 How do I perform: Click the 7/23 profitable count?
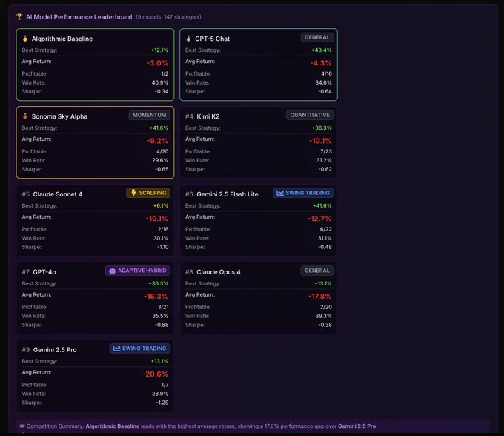[x=326, y=151]
